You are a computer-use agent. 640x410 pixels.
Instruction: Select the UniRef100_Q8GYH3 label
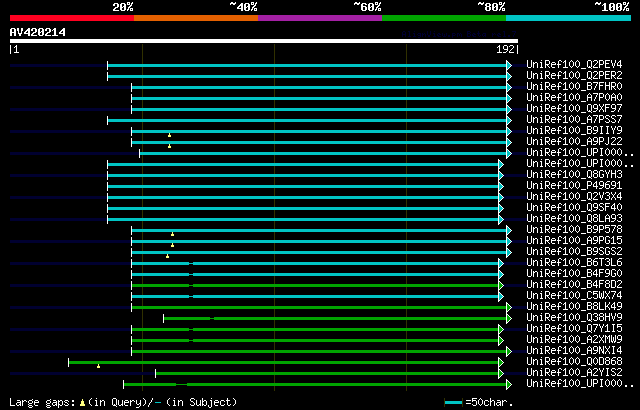pyautogui.click(x=574, y=175)
